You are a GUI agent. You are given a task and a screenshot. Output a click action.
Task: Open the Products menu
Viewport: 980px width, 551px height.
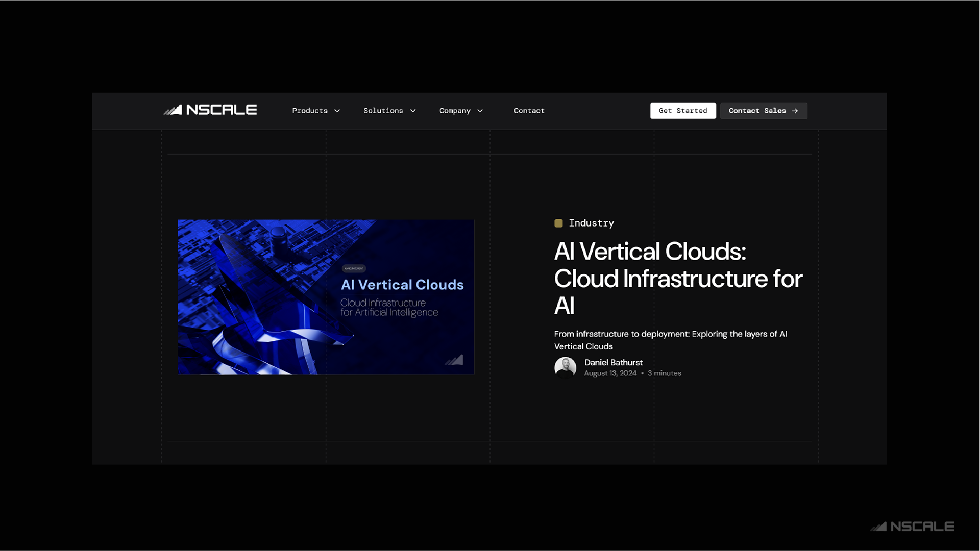pos(310,111)
